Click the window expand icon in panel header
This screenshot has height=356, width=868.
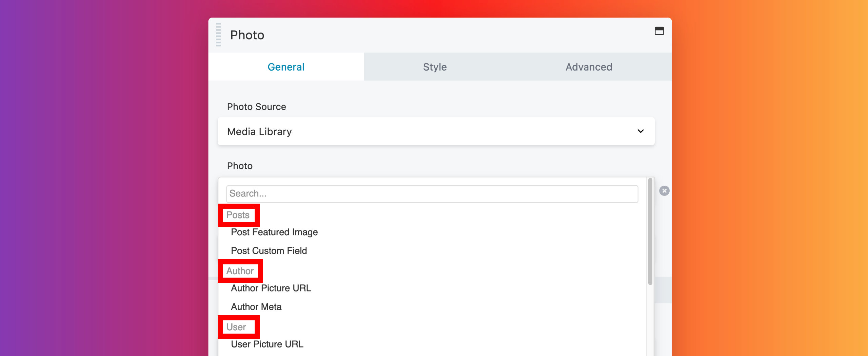(659, 31)
